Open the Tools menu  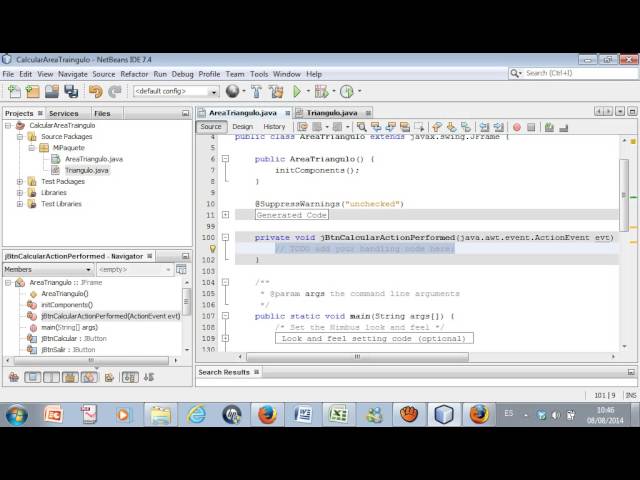point(259,74)
